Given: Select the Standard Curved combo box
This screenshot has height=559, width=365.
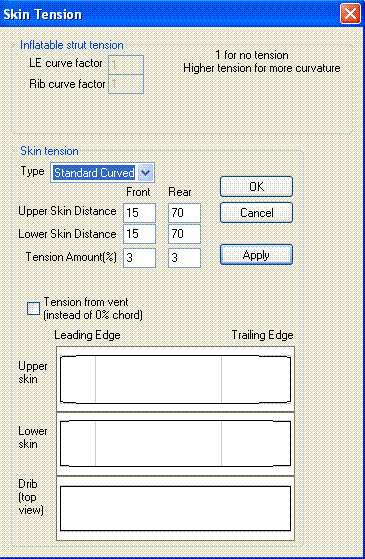Looking at the screenshot, I should (102, 173).
